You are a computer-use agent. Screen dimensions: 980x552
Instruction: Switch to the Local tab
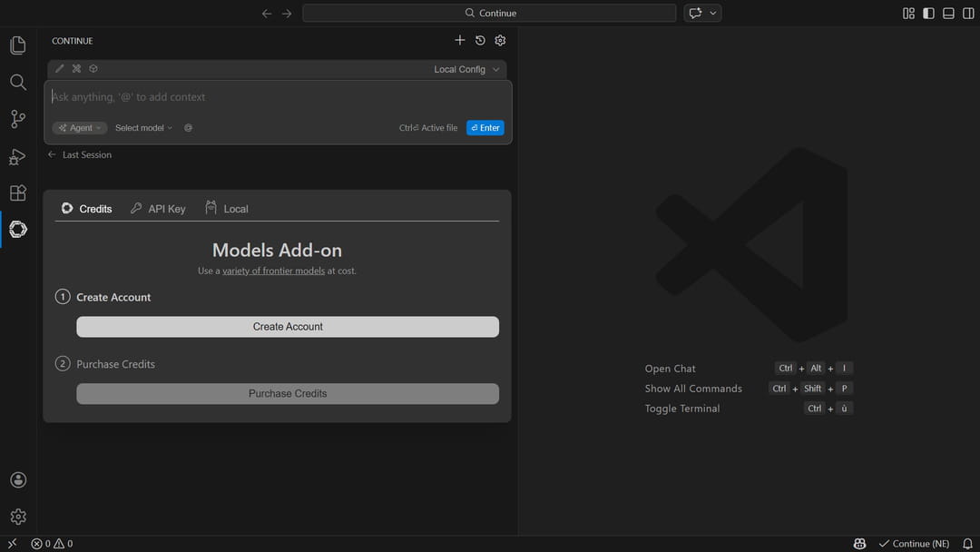tap(227, 209)
